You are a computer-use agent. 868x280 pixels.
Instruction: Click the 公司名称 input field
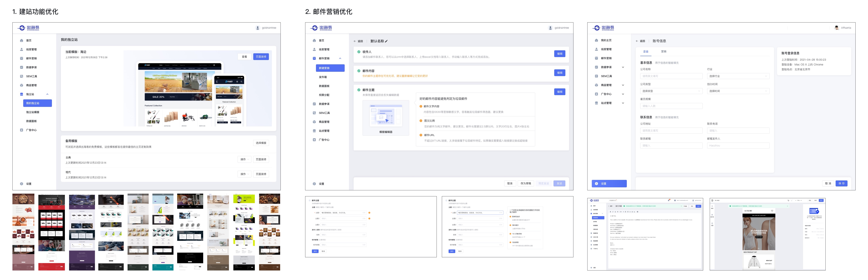coord(671,76)
